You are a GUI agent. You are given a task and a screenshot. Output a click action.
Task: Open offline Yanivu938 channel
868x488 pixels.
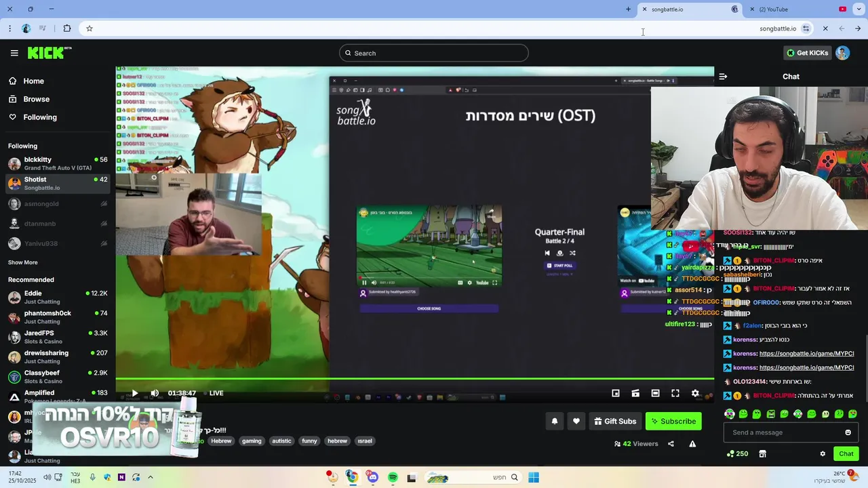(x=58, y=243)
